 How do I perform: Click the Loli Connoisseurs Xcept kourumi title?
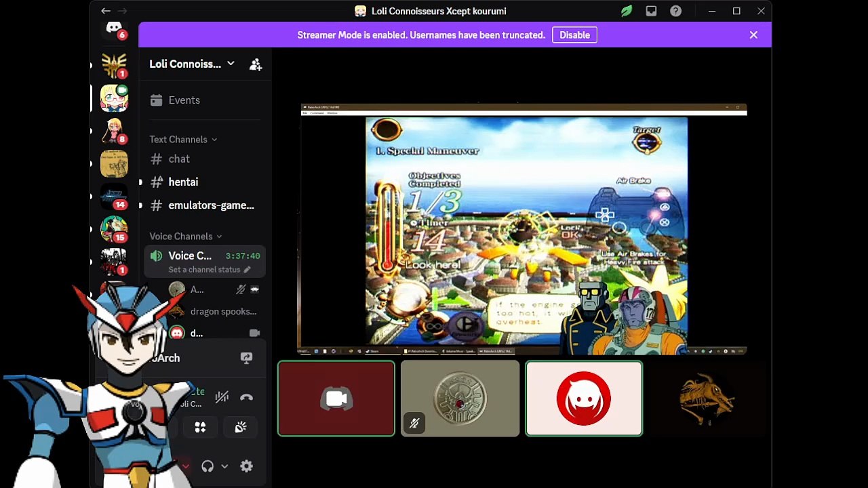pyautogui.click(x=439, y=11)
